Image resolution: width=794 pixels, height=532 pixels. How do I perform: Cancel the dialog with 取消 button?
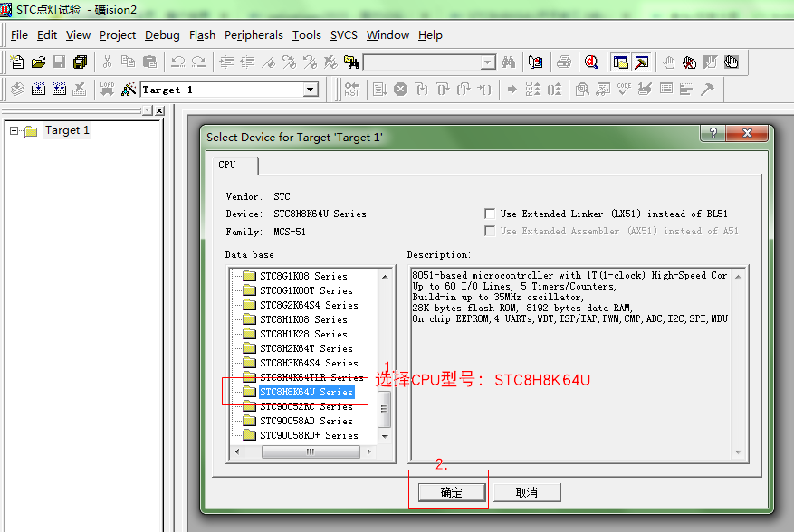[527, 492]
